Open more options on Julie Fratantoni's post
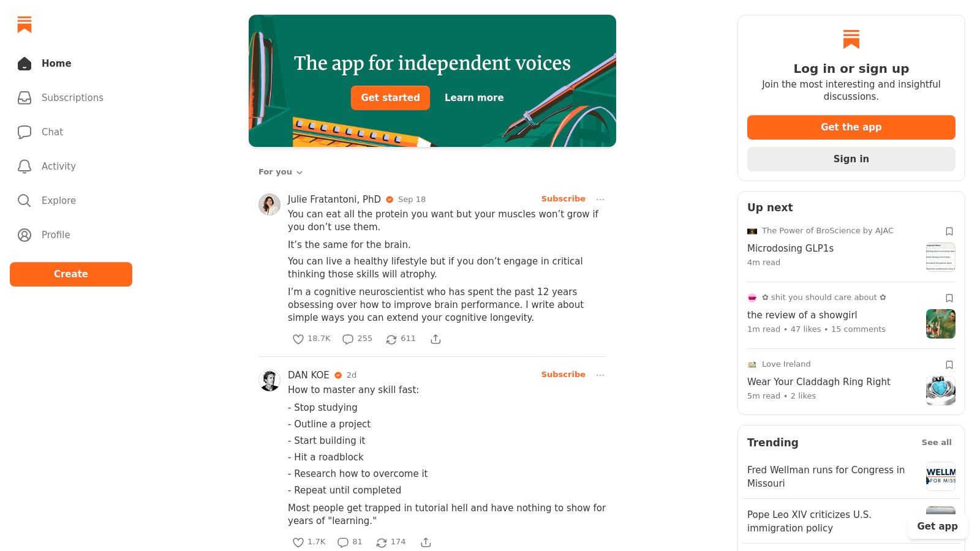The height and width of the screenshot is (551, 980). click(x=600, y=200)
